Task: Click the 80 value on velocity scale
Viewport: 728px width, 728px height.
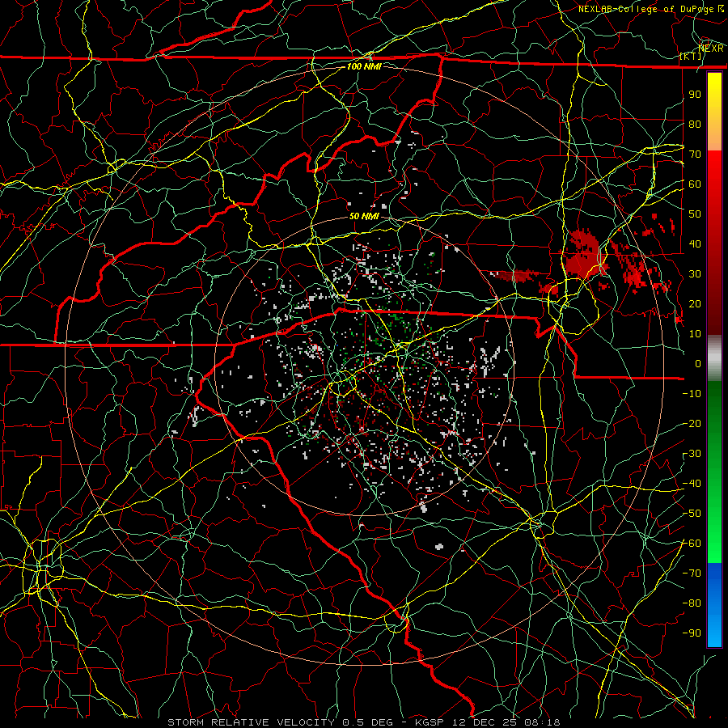Action: pyautogui.click(x=695, y=124)
